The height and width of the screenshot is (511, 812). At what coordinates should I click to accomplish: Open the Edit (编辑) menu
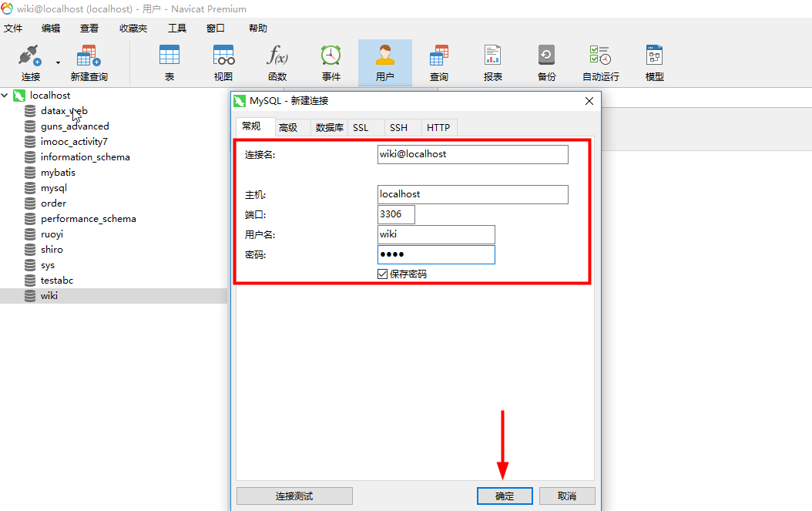pos(51,28)
